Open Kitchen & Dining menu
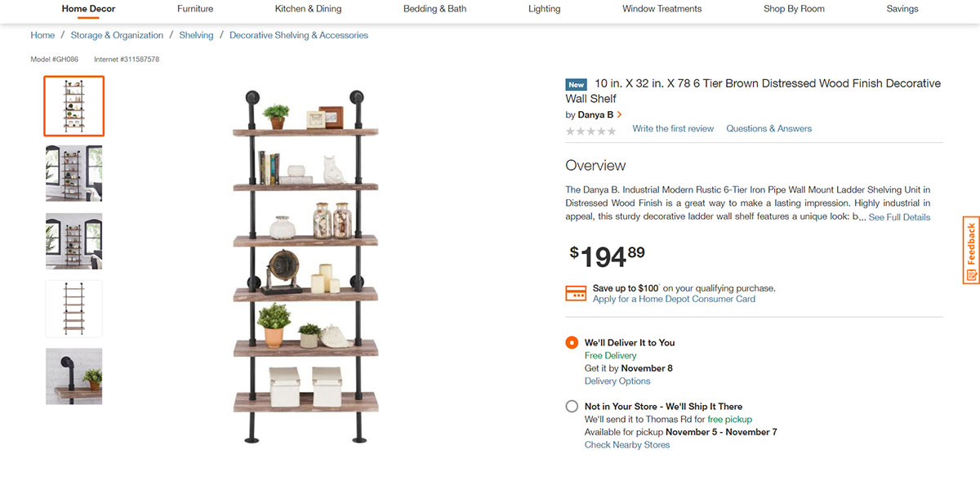980x481 pixels. pyautogui.click(x=308, y=9)
